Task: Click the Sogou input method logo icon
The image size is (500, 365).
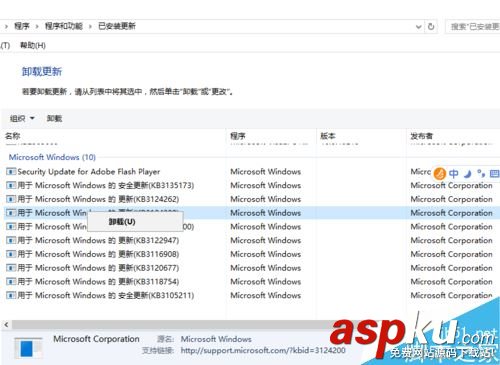Action: point(440,173)
